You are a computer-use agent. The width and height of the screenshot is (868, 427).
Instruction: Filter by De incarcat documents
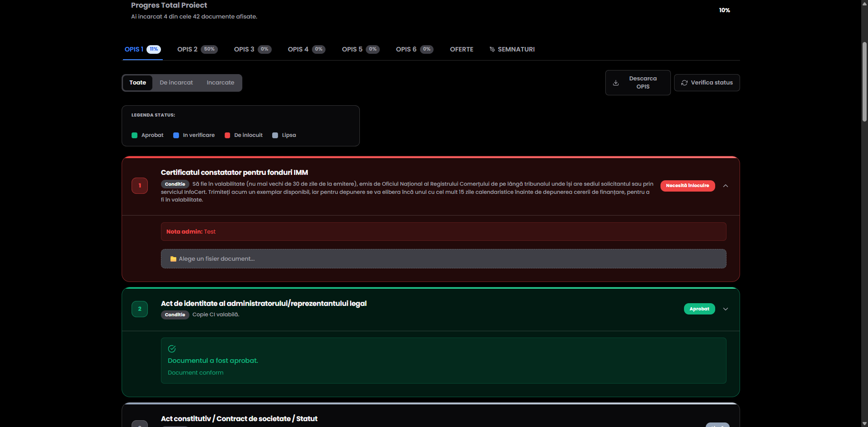[176, 83]
